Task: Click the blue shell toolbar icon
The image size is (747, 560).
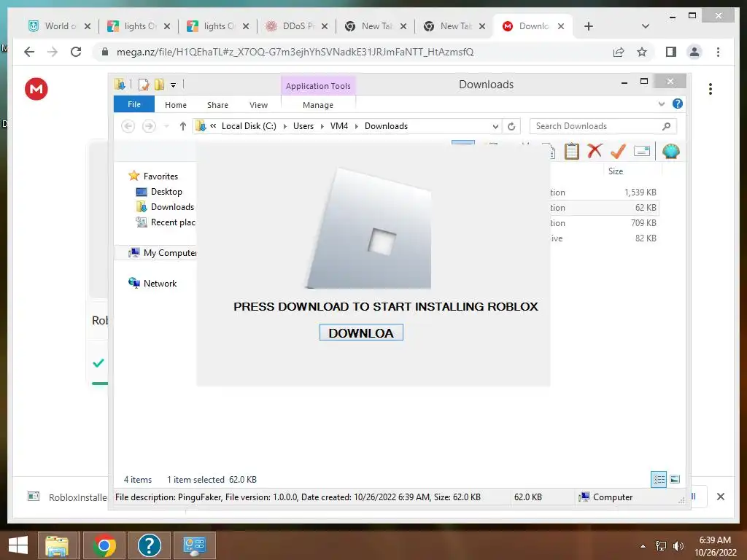Action: point(670,151)
